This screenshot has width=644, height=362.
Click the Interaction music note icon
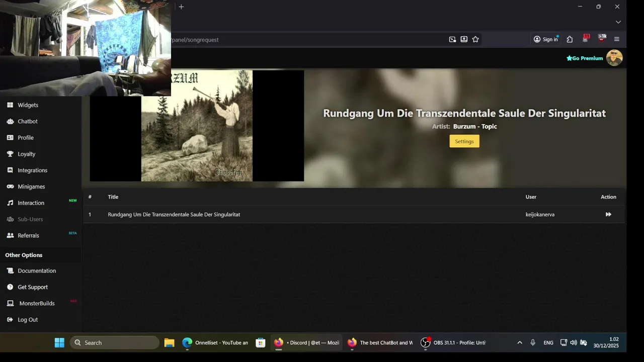(10, 203)
